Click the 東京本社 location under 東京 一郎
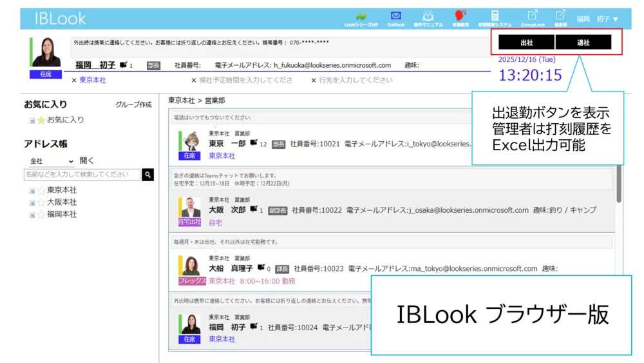The width and height of the screenshot is (644, 363). tap(222, 156)
